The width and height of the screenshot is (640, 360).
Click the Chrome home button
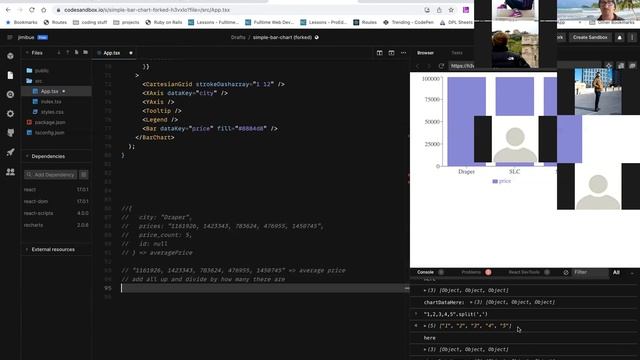44,10
